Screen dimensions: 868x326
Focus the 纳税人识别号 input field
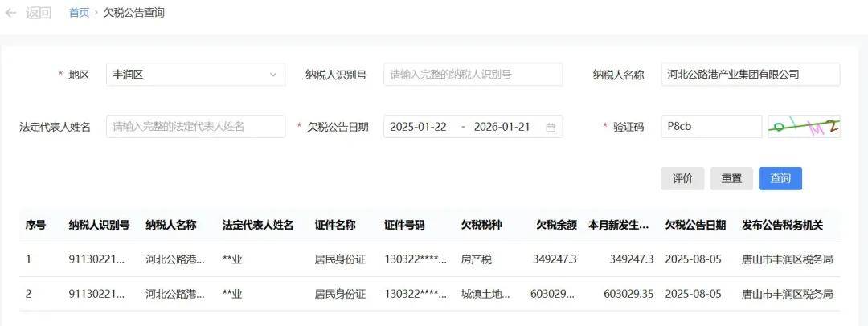click(473, 75)
